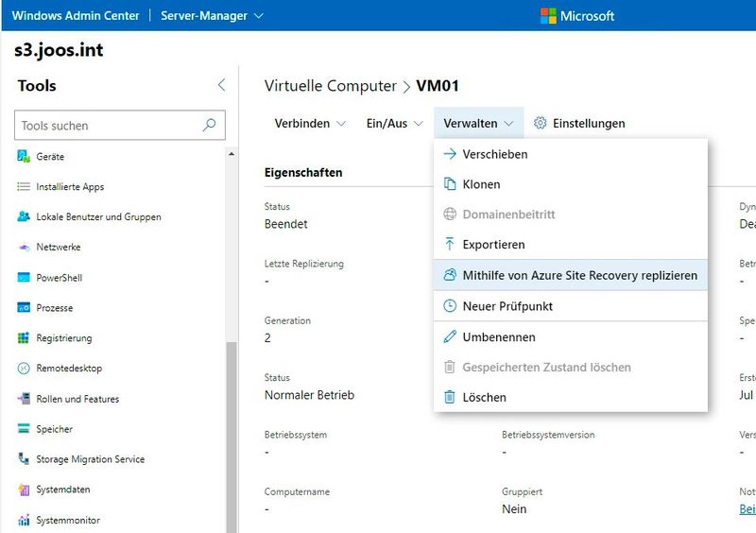Click the Normaler Betrieb status value

click(x=309, y=395)
